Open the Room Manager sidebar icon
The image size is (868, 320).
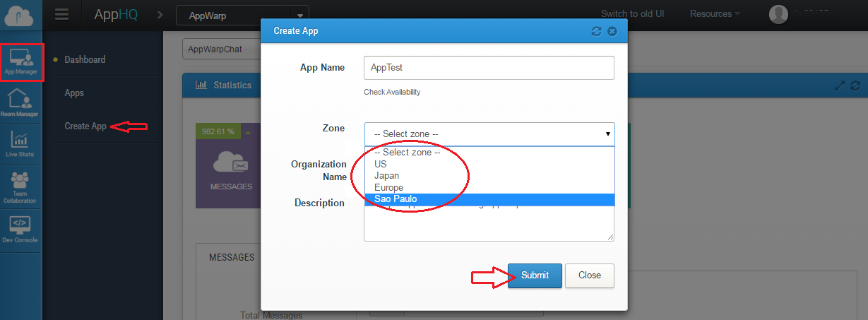click(x=20, y=102)
